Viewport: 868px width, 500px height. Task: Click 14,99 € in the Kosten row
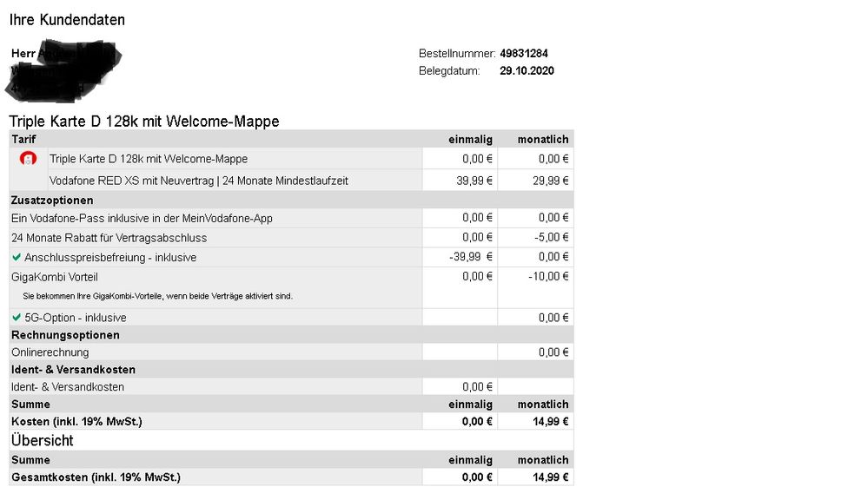point(551,422)
